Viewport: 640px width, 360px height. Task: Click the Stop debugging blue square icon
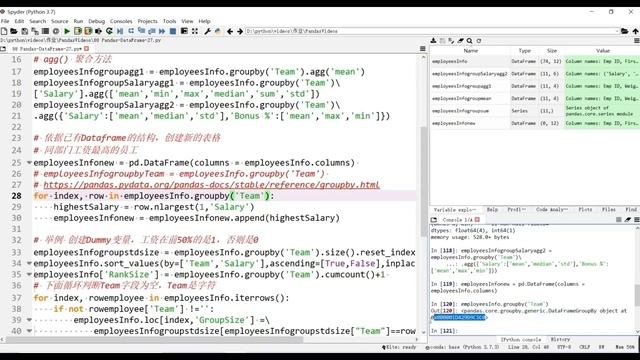[173, 31]
